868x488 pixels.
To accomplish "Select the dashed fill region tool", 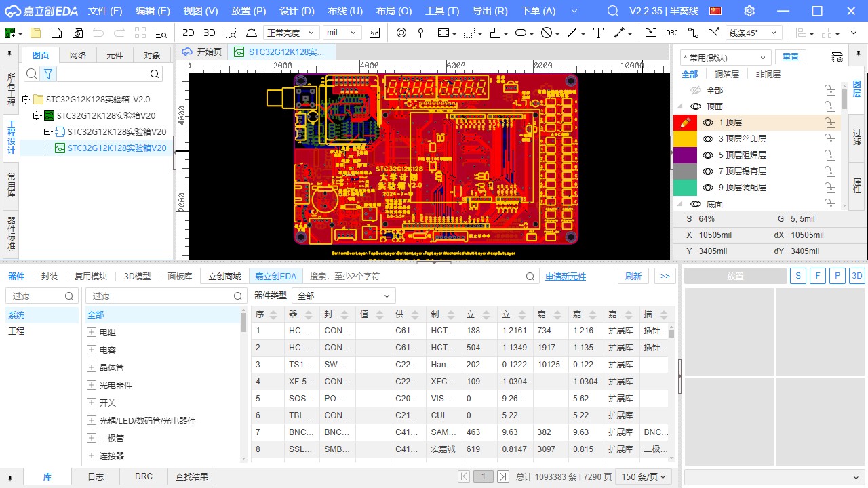I will (x=469, y=33).
